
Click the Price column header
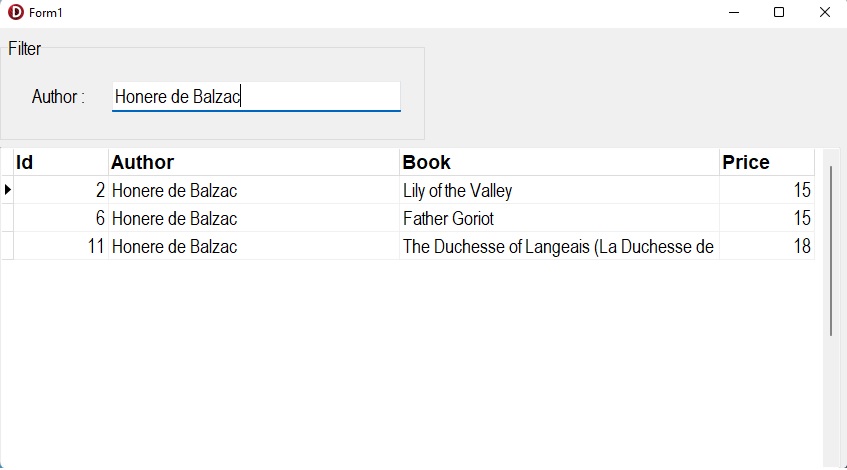pyautogui.click(x=766, y=162)
